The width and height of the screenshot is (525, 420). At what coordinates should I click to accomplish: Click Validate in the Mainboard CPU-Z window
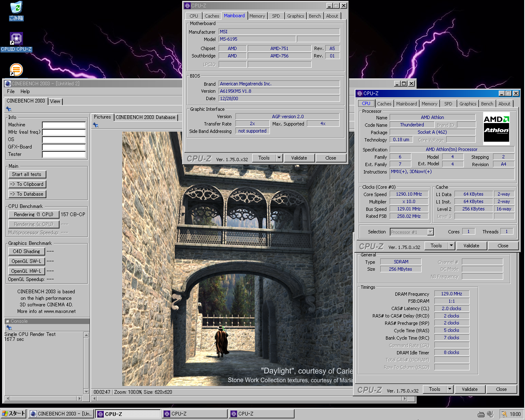pos(299,158)
